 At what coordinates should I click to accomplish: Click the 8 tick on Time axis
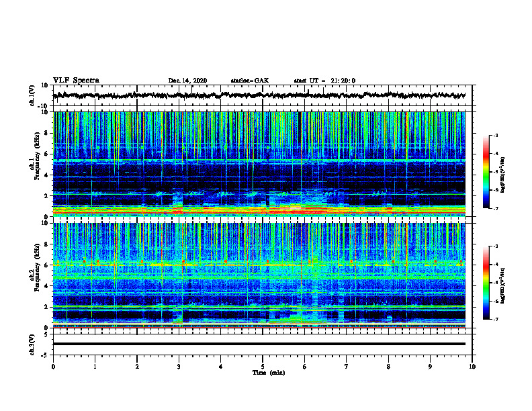point(388,367)
